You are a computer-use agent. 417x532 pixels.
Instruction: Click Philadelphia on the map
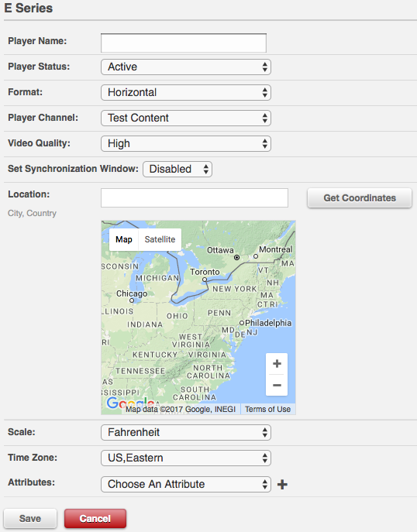(268, 323)
